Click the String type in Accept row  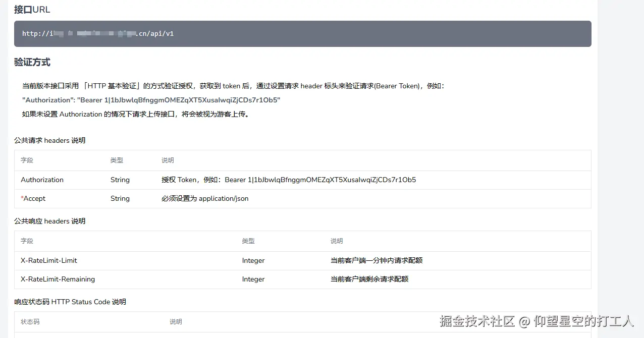pos(120,198)
